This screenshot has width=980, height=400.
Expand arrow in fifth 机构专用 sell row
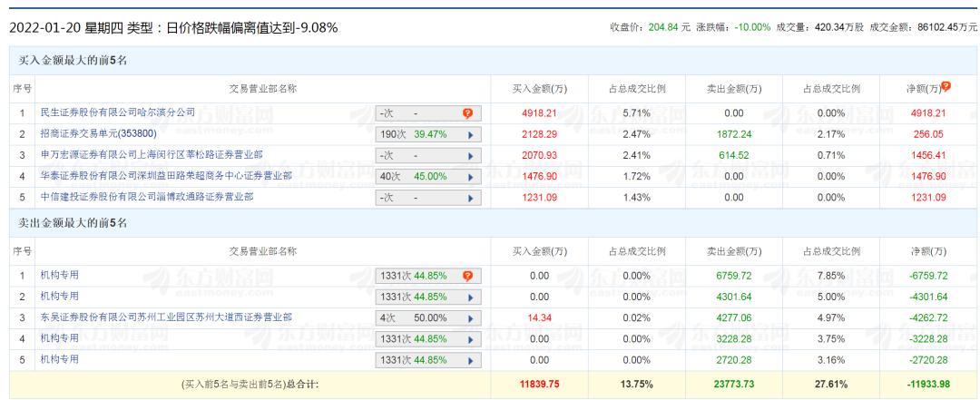(x=470, y=361)
